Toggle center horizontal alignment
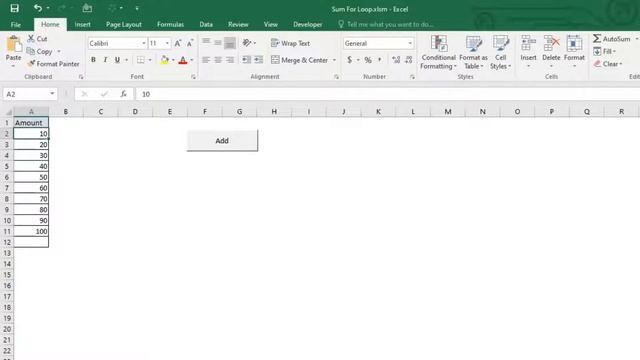Screen dimensions: 640x360 point(218,60)
